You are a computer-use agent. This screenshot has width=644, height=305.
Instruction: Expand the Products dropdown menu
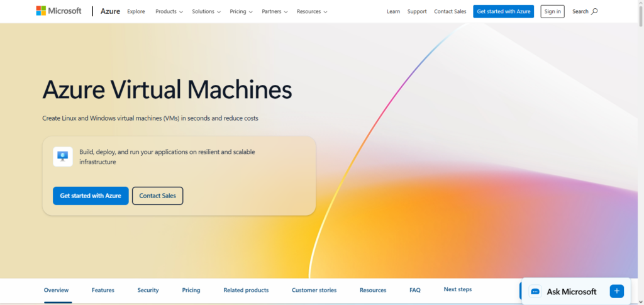169,11
